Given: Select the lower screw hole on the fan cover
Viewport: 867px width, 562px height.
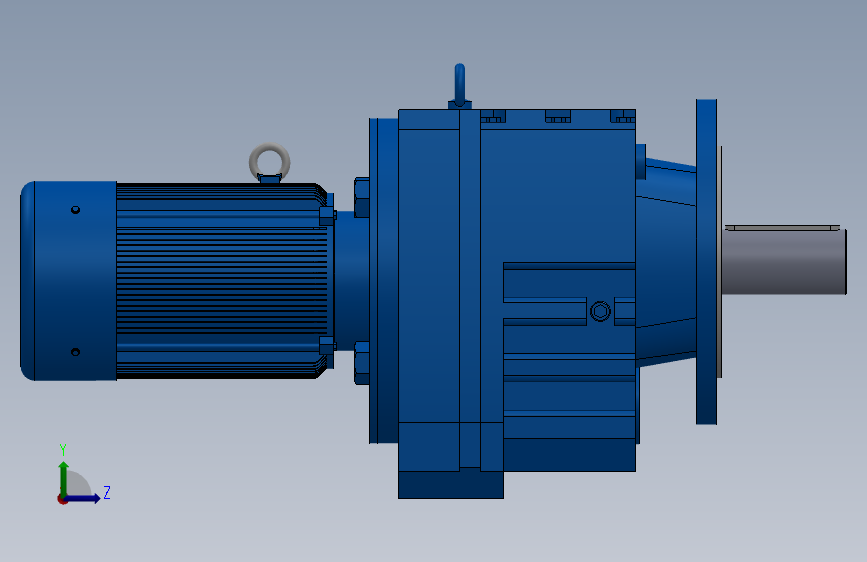Looking at the screenshot, I should coord(76,352).
